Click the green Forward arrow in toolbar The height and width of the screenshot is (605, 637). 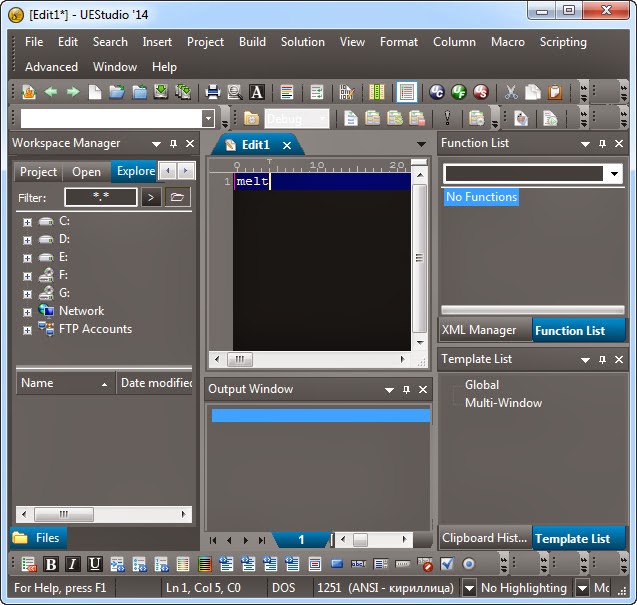(x=73, y=92)
